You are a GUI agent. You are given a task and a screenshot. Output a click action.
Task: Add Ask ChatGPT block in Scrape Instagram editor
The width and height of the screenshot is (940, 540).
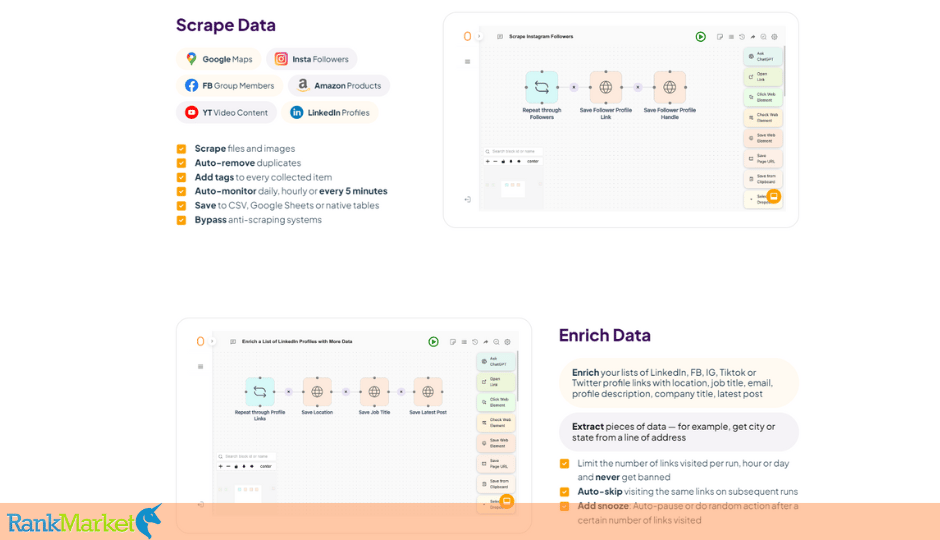coord(763,56)
